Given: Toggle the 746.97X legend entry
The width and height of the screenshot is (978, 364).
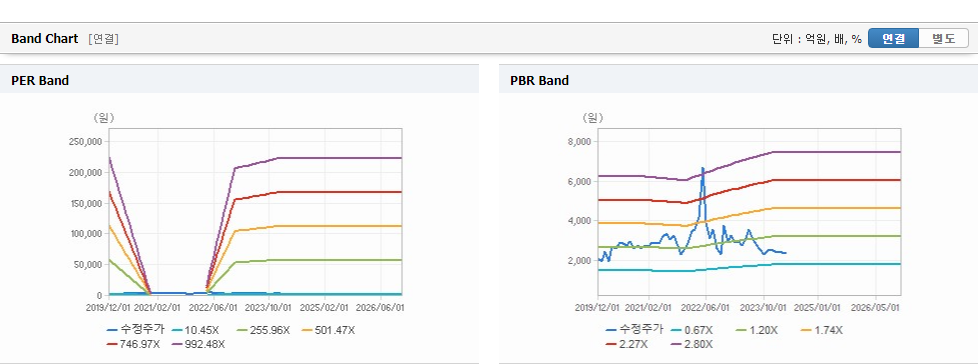Looking at the screenshot, I should click(133, 344).
